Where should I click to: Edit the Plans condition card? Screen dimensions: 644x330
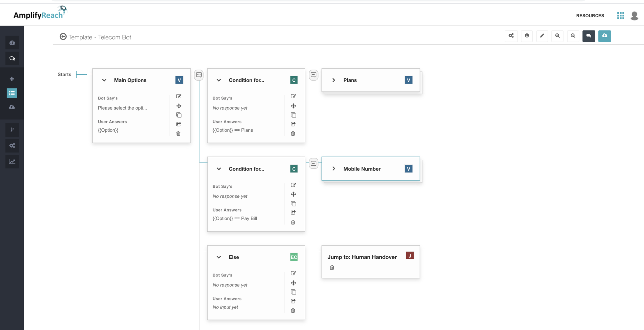coord(293,96)
